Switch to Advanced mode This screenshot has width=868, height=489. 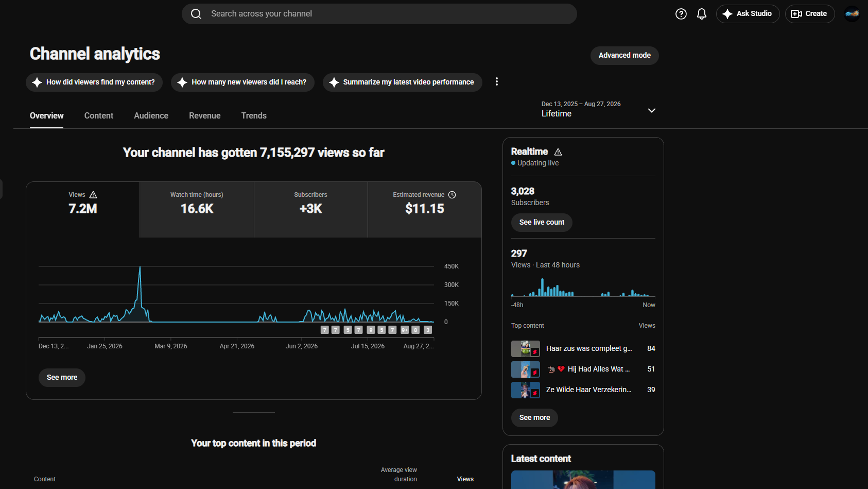pos(624,55)
